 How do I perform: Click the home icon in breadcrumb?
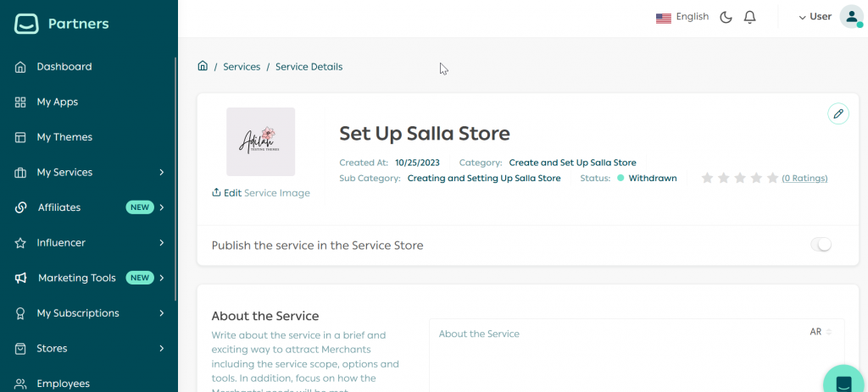point(203,66)
